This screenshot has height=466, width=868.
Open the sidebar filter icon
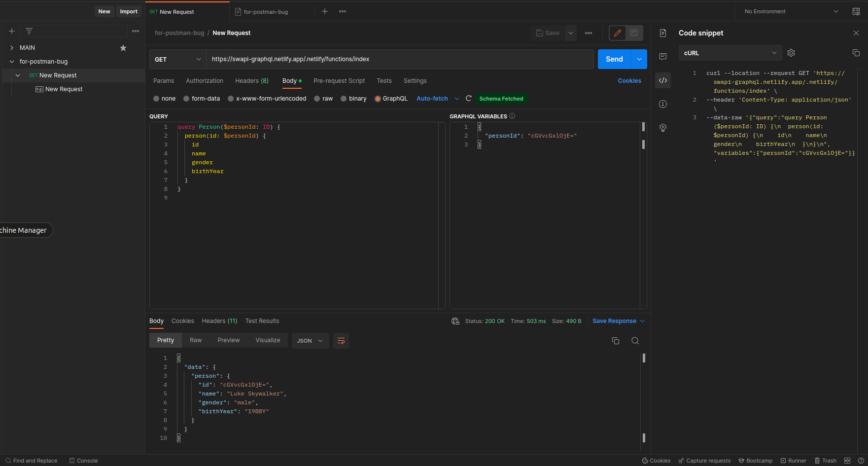point(29,31)
